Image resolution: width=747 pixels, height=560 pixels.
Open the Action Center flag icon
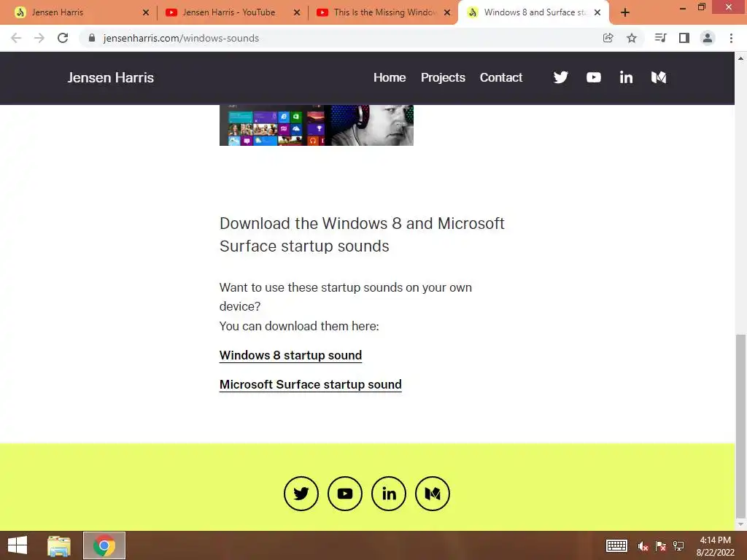661,546
